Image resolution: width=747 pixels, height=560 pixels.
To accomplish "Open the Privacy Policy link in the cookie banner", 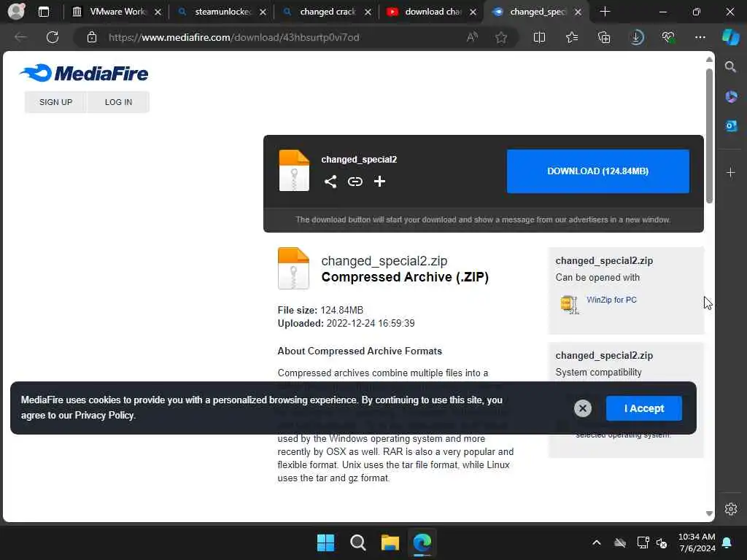I will [x=104, y=415].
